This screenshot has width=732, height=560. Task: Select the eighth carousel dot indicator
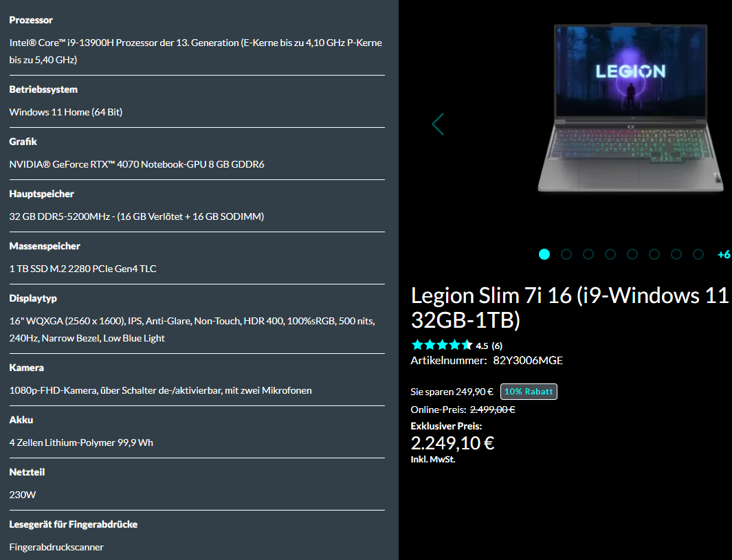[698, 254]
